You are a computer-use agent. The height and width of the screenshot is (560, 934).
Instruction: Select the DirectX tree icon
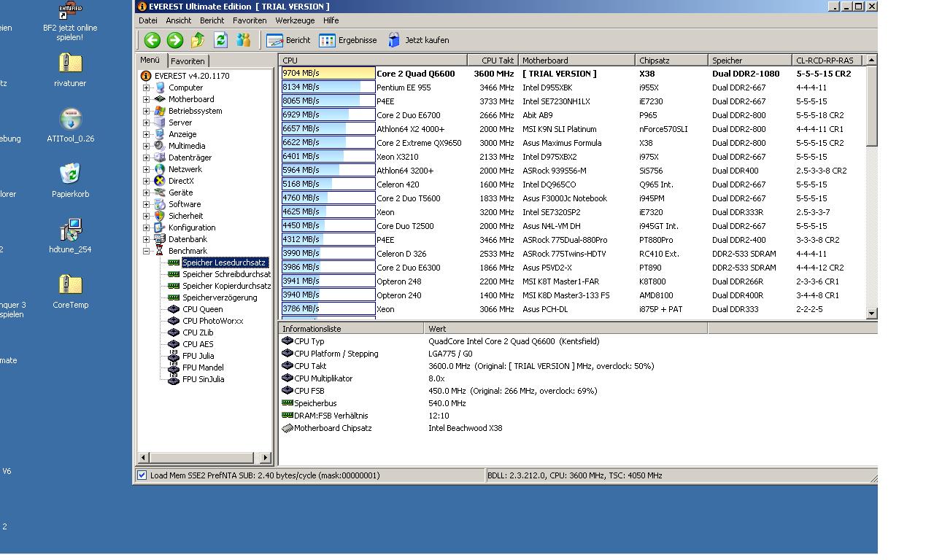pyautogui.click(x=160, y=181)
